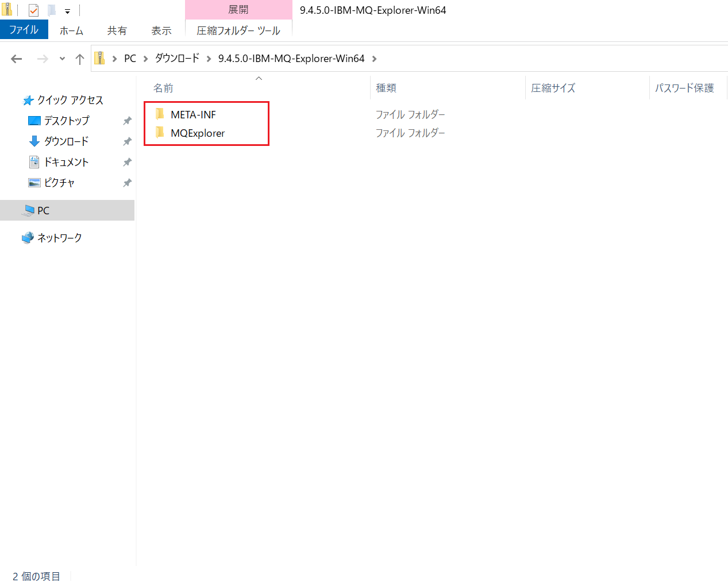Open the customize quick access toolbar dropdown
This screenshot has height=586, width=728.
tap(67, 11)
